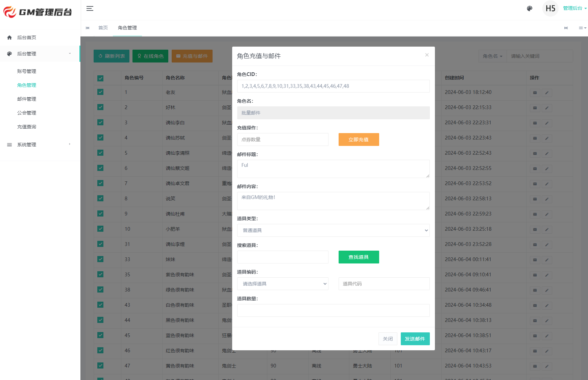Open the theme palette icon
The height and width of the screenshot is (380, 588).
[530, 8]
